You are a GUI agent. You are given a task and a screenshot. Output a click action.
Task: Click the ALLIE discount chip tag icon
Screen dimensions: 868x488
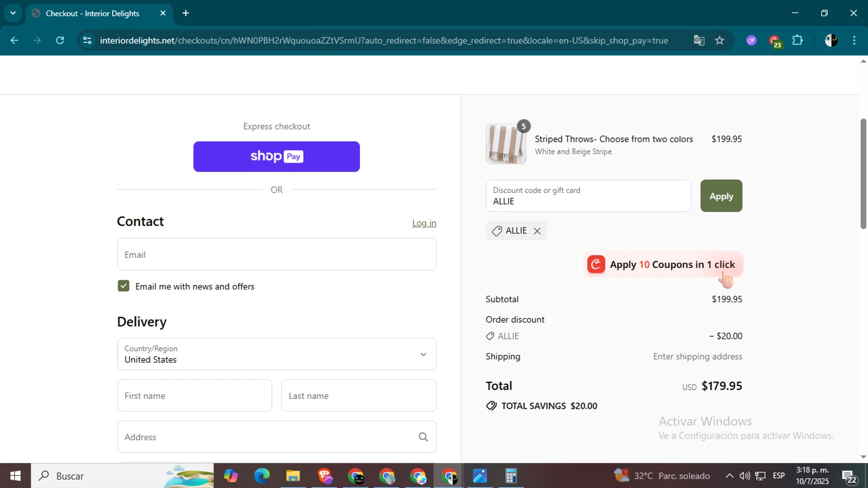coord(496,231)
